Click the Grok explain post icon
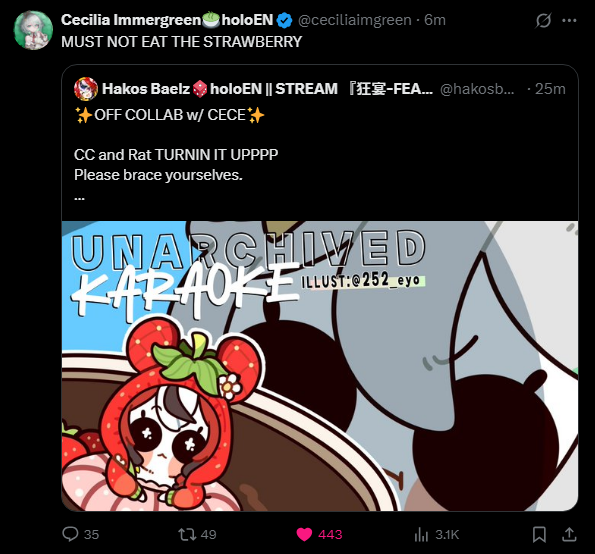The width and height of the screenshot is (595, 554). [x=543, y=20]
